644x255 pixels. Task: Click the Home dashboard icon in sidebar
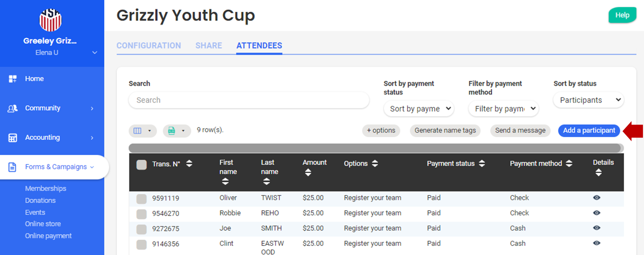(13, 79)
